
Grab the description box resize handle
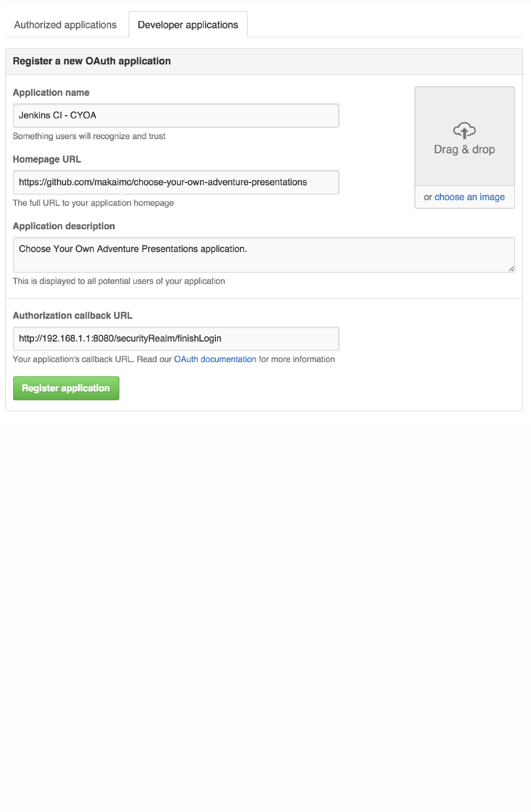click(511, 269)
